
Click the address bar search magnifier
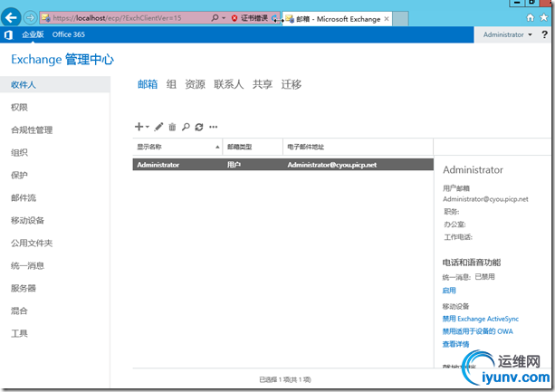pos(215,18)
